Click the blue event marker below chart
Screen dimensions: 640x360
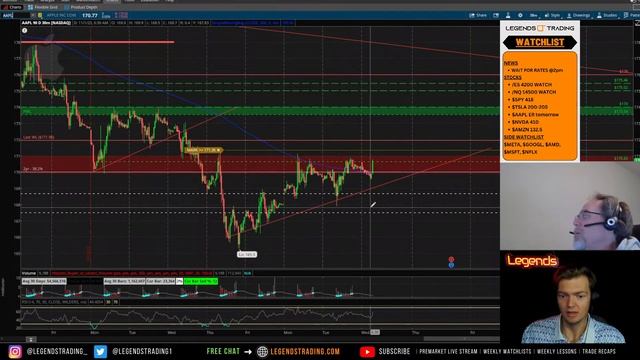[x=451, y=265]
